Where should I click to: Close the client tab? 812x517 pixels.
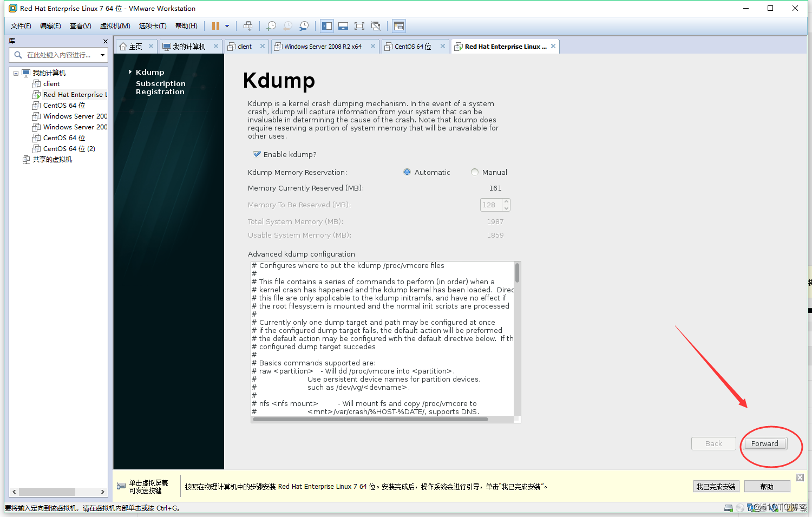[263, 46]
